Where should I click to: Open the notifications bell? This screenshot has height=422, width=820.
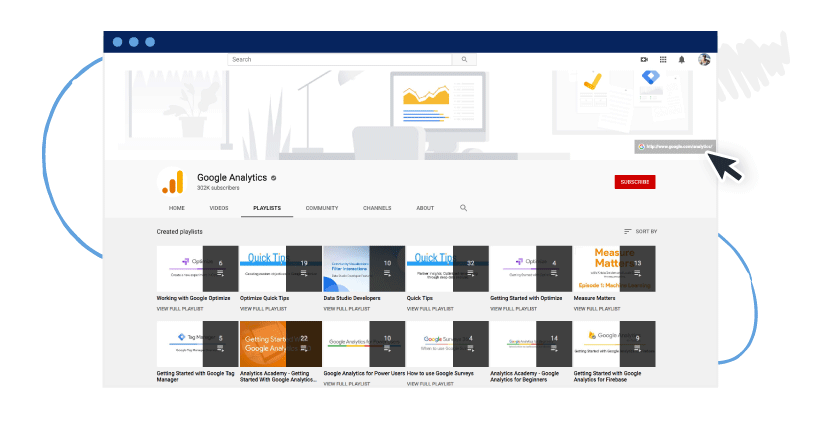coord(681,60)
